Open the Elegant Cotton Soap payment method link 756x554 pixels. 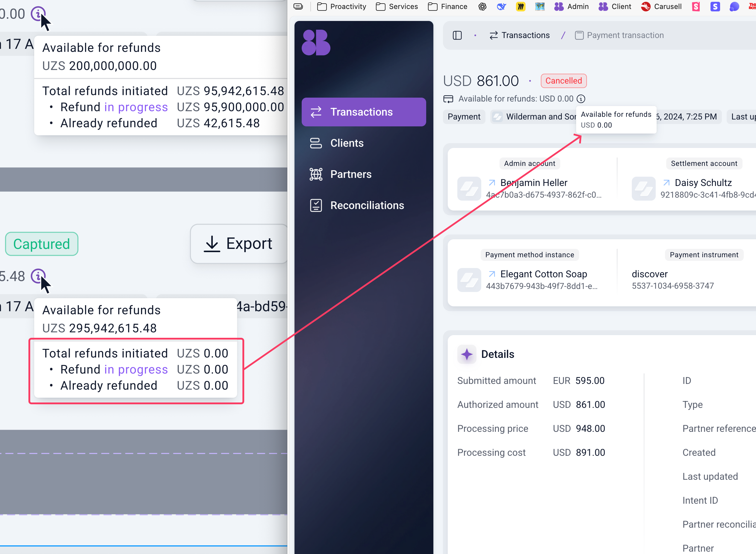point(544,274)
